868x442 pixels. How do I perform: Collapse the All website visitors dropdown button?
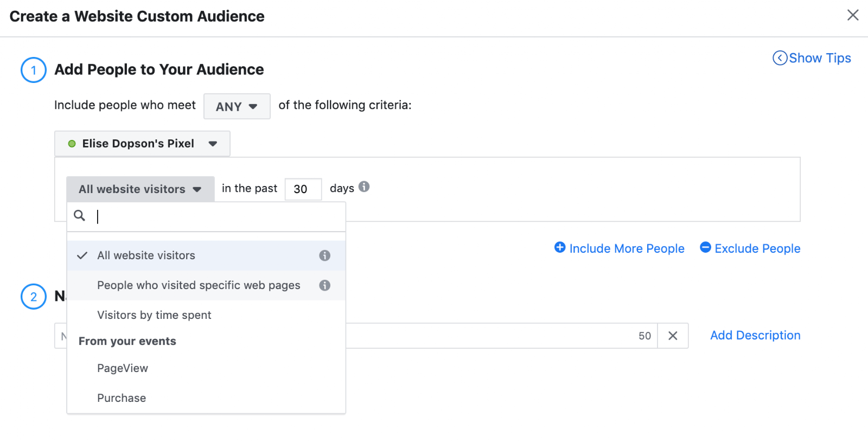click(x=141, y=189)
